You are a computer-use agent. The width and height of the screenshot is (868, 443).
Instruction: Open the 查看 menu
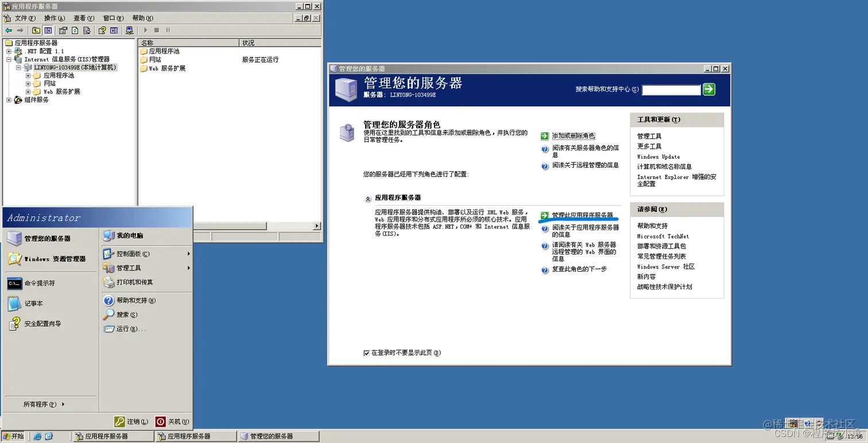pyautogui.click(x=83, y=18)
